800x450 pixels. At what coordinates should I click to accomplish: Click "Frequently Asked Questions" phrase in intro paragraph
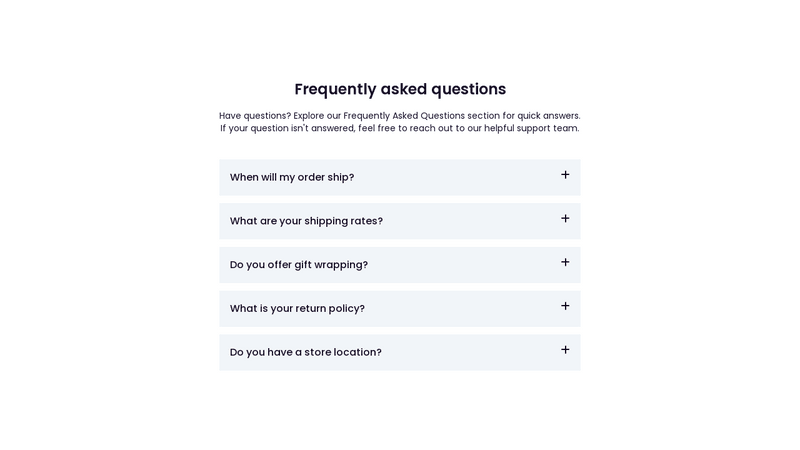(404, 116)
